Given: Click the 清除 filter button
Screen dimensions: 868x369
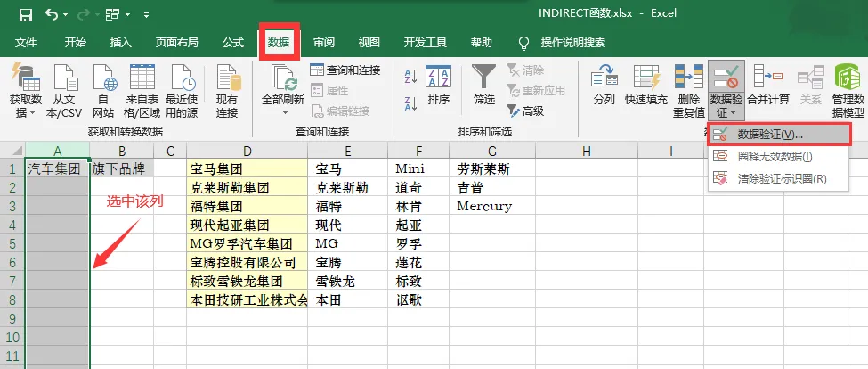Looking at the screenshot, I should pyautogui.click(x=525, y=70).
